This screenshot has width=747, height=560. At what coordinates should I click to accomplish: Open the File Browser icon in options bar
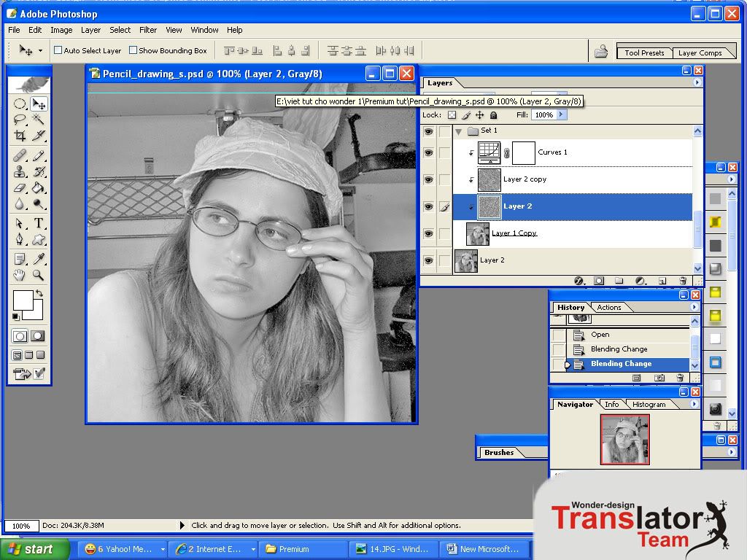tap(601, 50)
